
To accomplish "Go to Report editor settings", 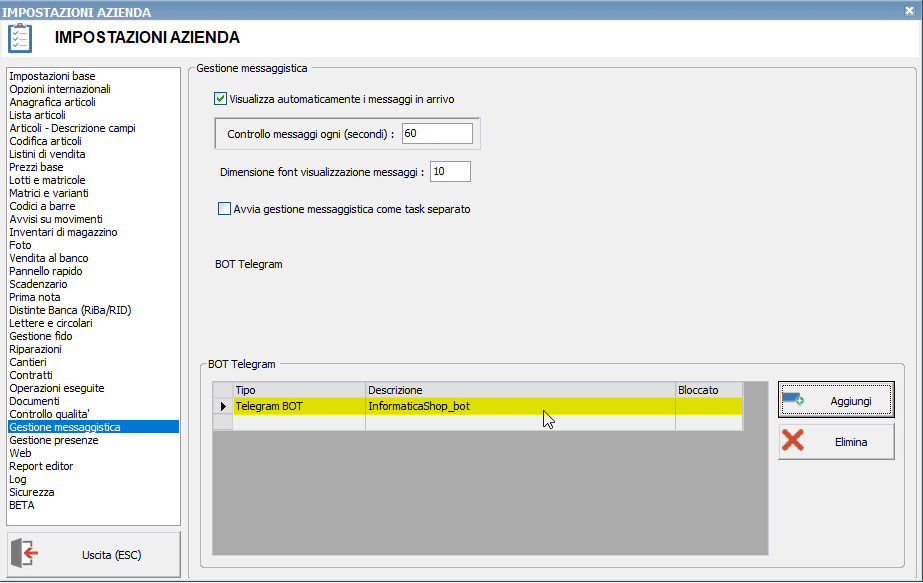I will pos(41,466).
